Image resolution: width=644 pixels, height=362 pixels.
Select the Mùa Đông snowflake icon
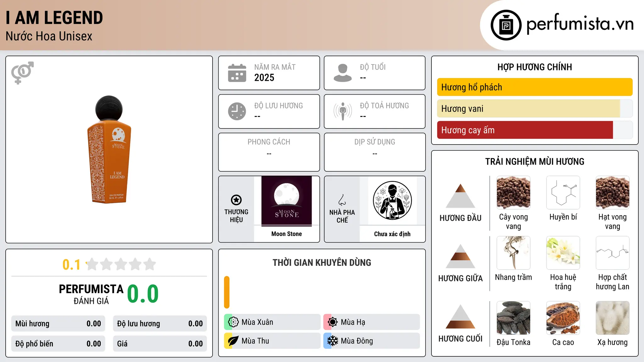click(332, 341)
